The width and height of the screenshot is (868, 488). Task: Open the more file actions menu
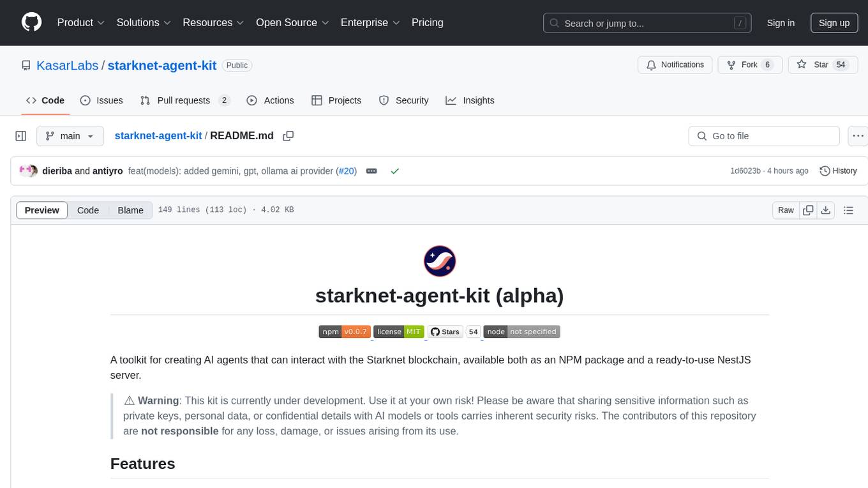[x=858, y=136]
